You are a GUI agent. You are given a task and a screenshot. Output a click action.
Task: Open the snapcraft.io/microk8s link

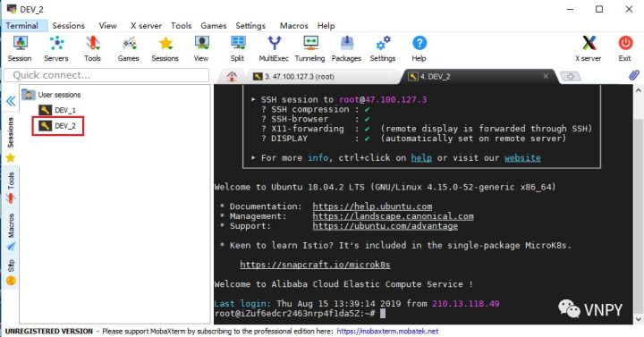click(315, 265)
